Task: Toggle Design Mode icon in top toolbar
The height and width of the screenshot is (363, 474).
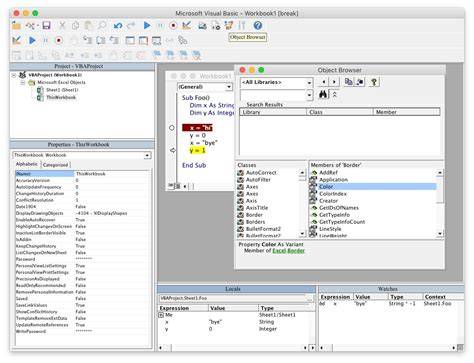Action: pyautogui.click(x=186, y=25)
